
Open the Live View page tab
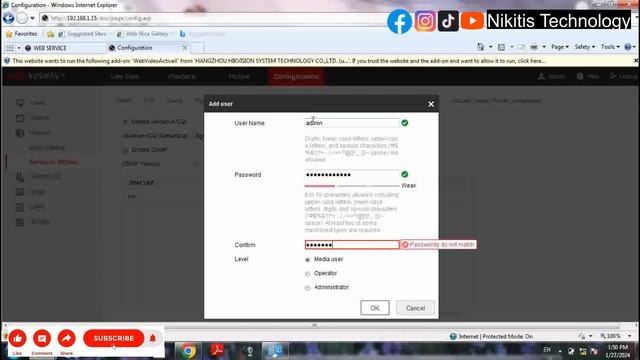pyautogui.click(x=124, y=76)
